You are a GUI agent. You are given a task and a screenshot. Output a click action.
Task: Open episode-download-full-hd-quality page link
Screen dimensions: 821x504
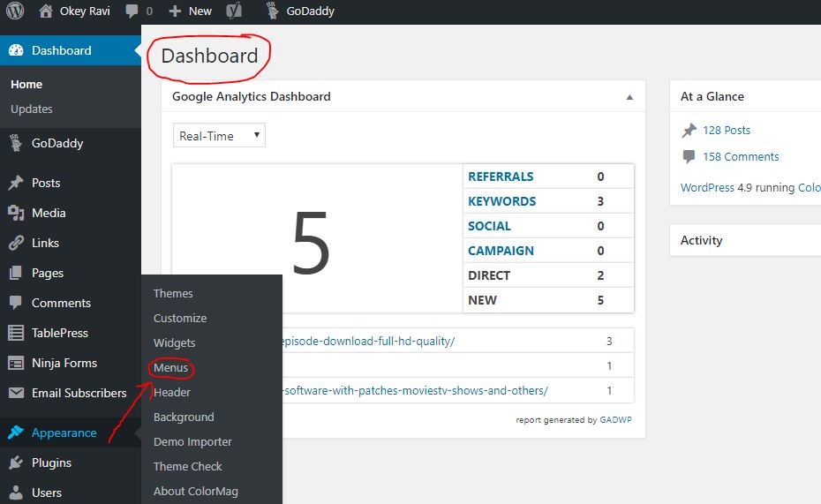369,342
